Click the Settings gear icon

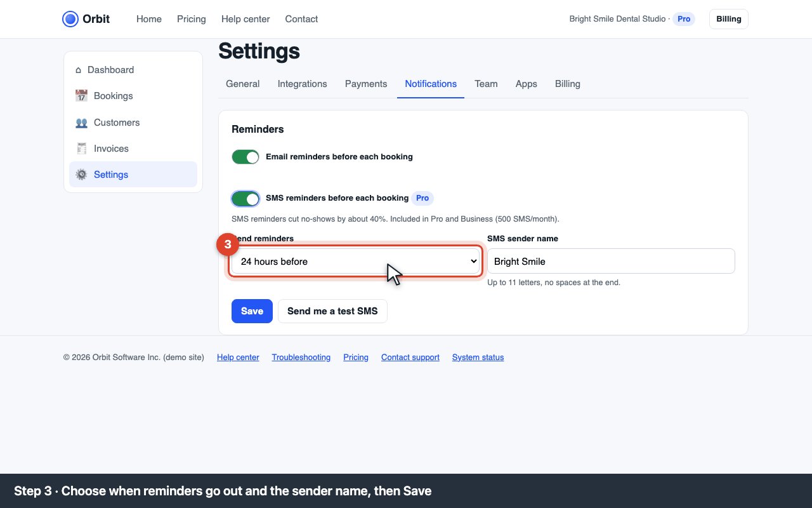(81, 175)
